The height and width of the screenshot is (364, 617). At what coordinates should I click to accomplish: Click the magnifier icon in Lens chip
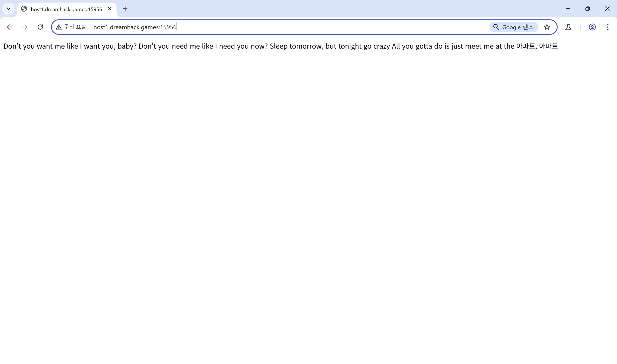coord(496,27)
